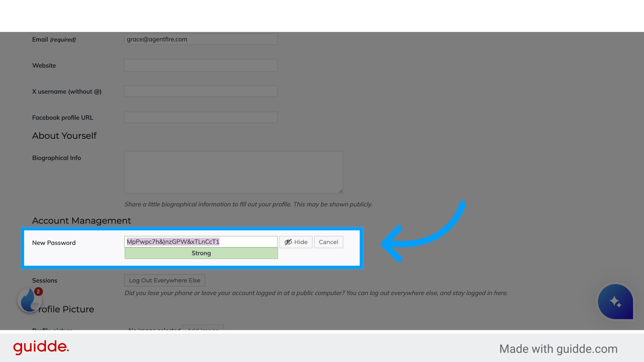Cancel the password change
Screen dimensions: 644x362
click(328, 242)
